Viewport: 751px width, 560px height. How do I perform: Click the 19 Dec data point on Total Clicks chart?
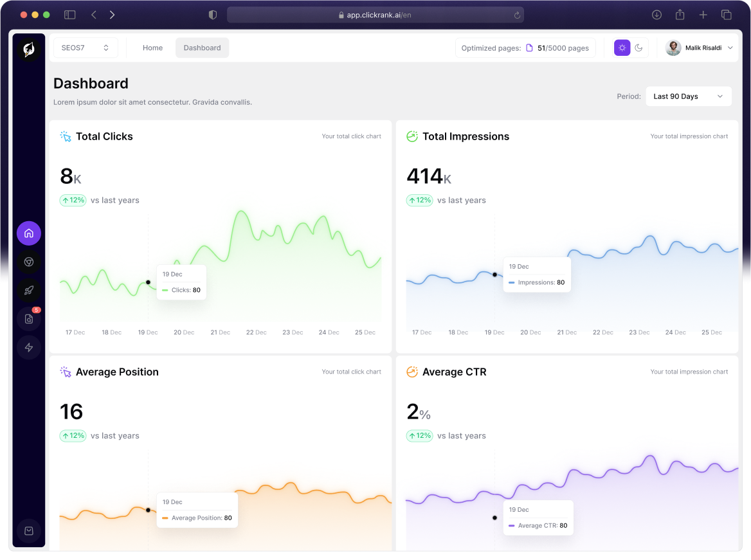pos(148,282)
